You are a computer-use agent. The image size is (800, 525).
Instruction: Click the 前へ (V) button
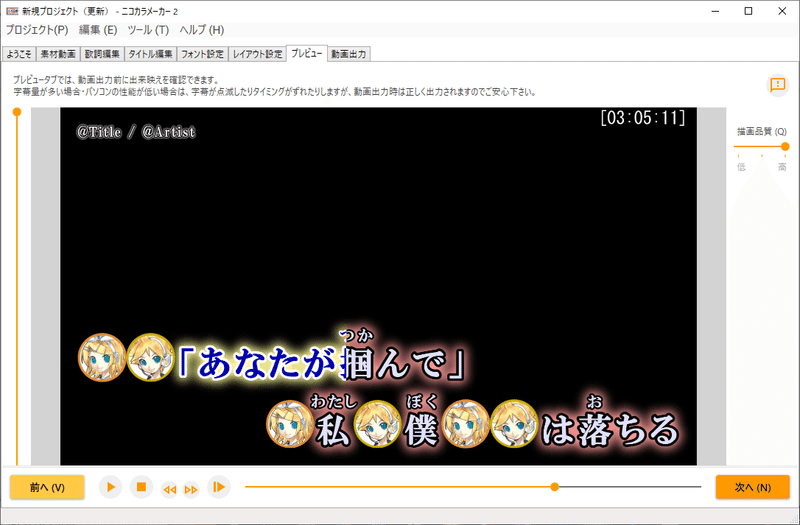(x=47, y=487)
